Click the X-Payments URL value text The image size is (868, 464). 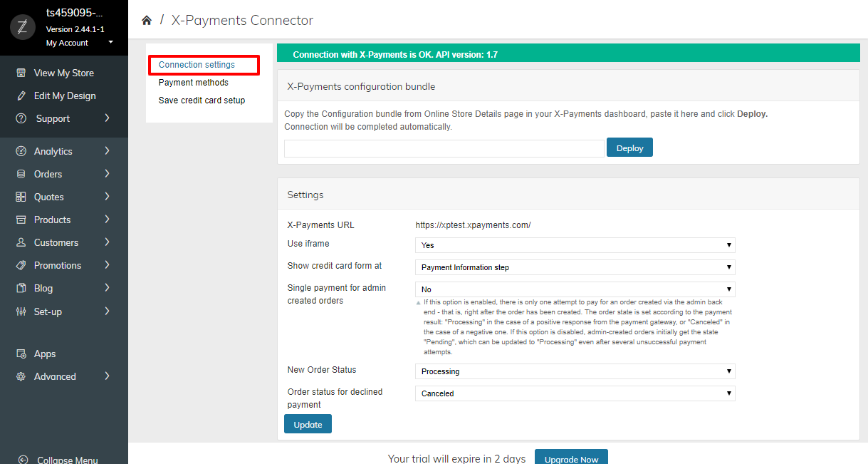(474, 225)
